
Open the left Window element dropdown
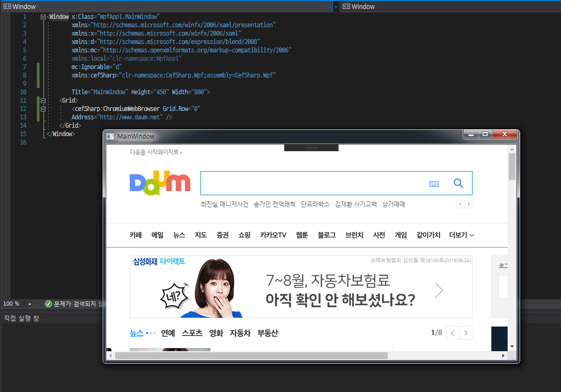335,7
